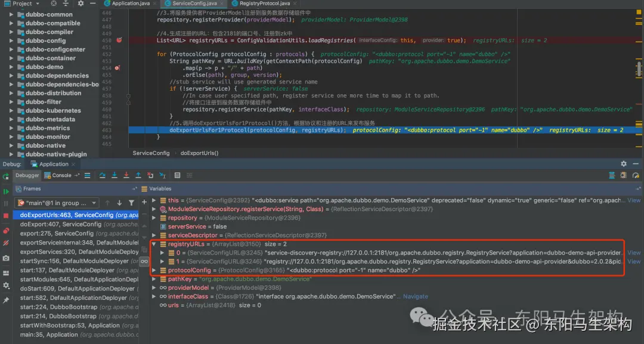Select the Debugger tab

(x=27, y=175)
